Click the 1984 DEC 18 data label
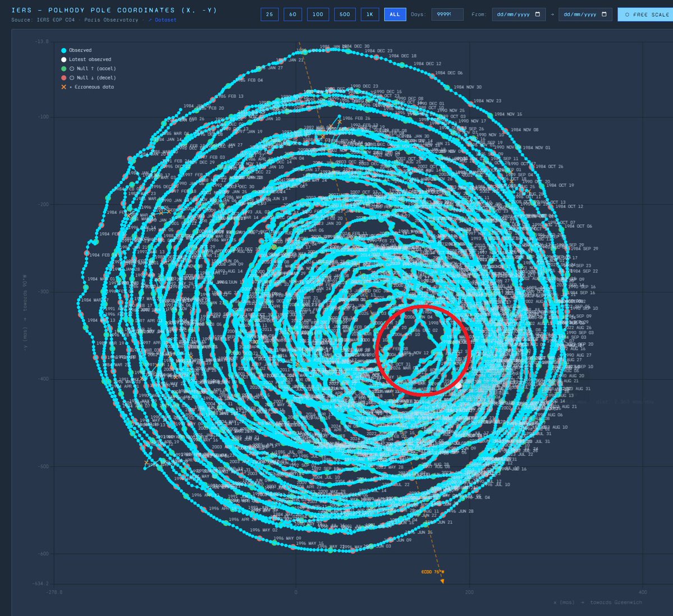 coord(402,56)
